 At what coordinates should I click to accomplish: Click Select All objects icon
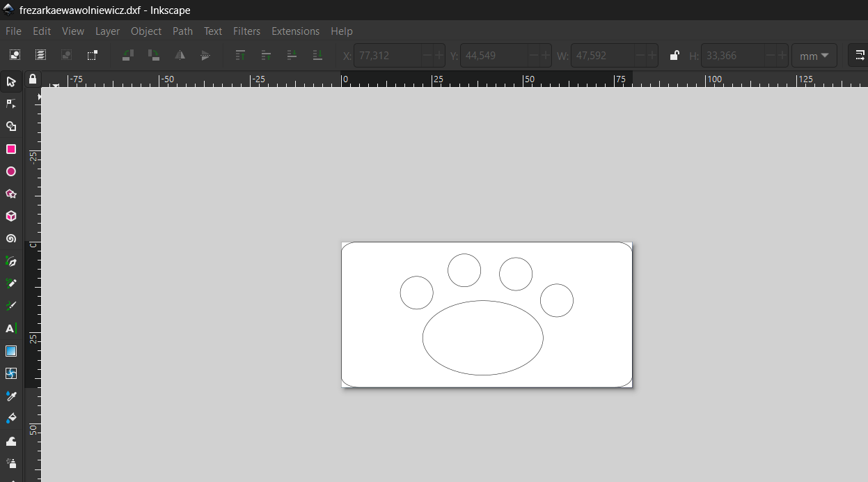click(15, 55)
